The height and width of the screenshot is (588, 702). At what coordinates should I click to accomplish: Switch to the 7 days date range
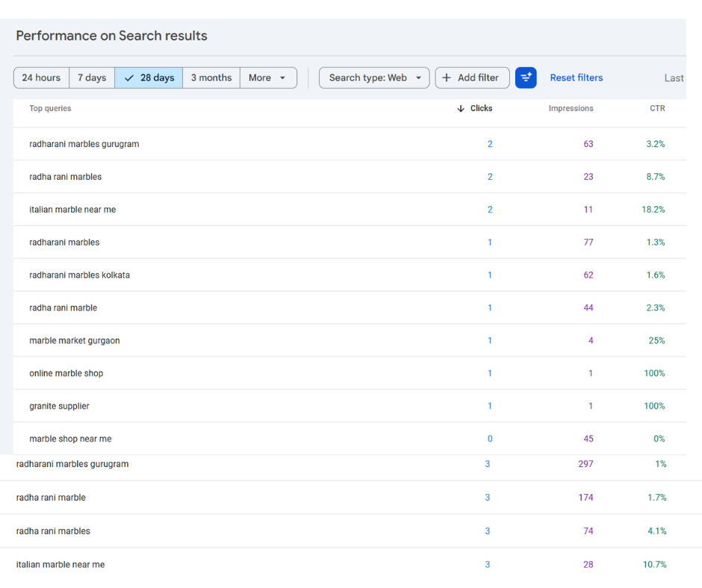tap(92, 78)
